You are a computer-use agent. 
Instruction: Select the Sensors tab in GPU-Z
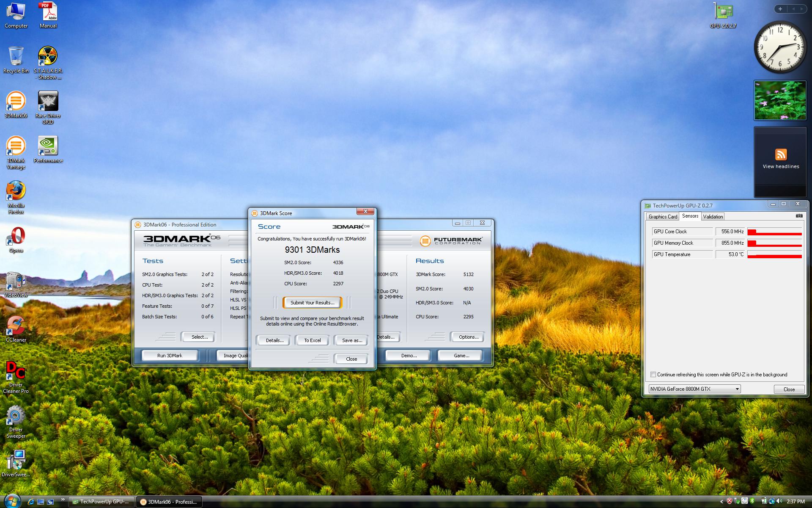[x=690, y=216]
